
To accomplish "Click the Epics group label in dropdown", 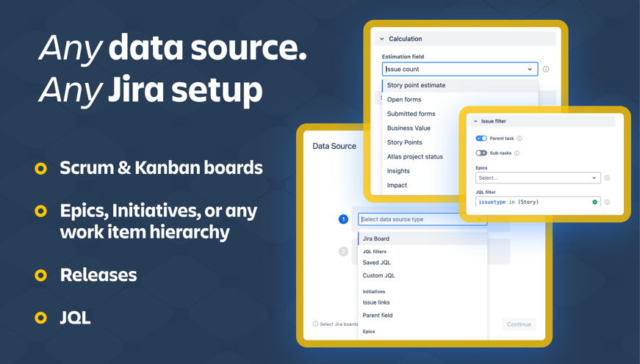I will 369,332.
